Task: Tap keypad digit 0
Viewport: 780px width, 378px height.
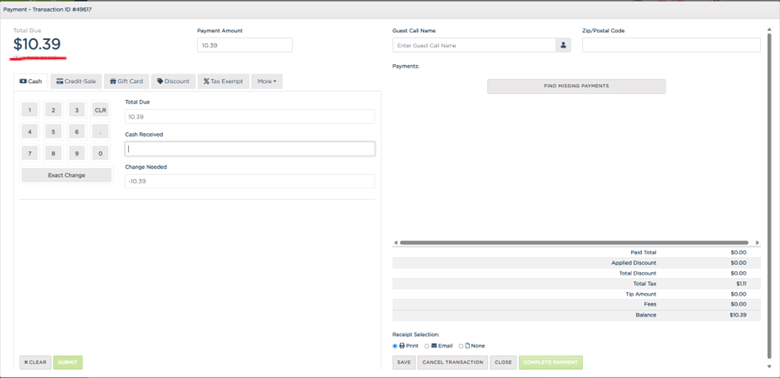Action: pyautogui.click(x=100, y=154)
